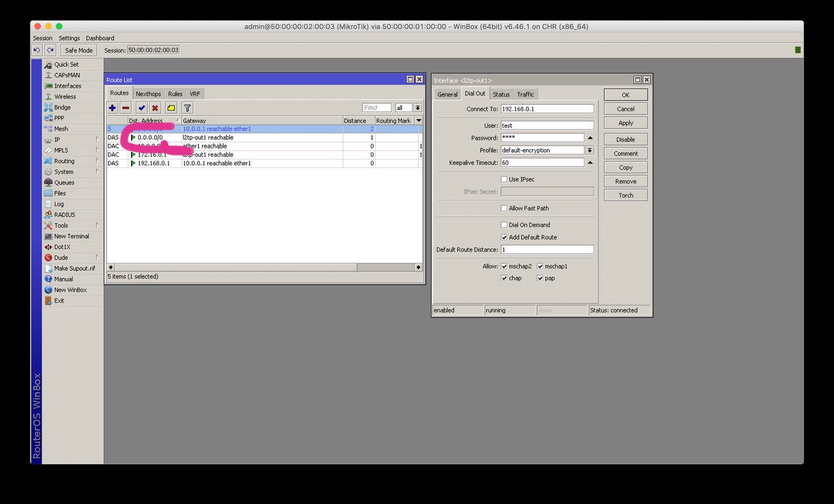Switch to the Nexthops tab
The height and width of the screenshot is (504, 834).
(x=148, y=94)
